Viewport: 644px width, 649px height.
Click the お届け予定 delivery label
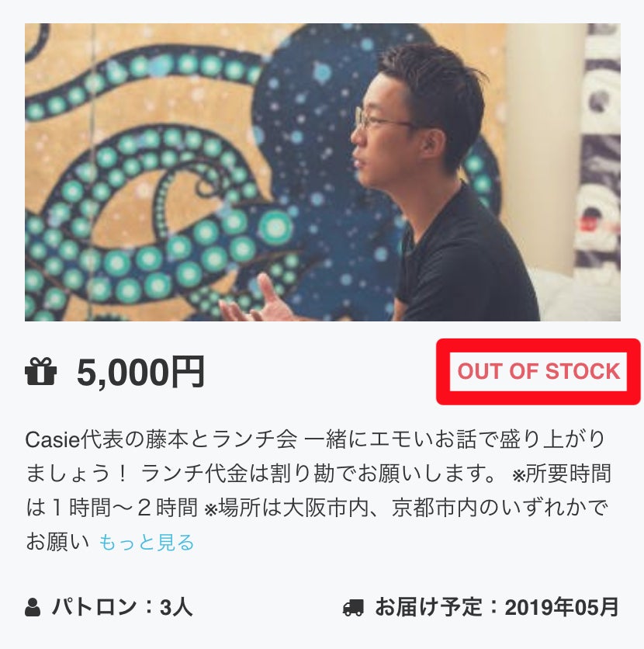(428, 607)
